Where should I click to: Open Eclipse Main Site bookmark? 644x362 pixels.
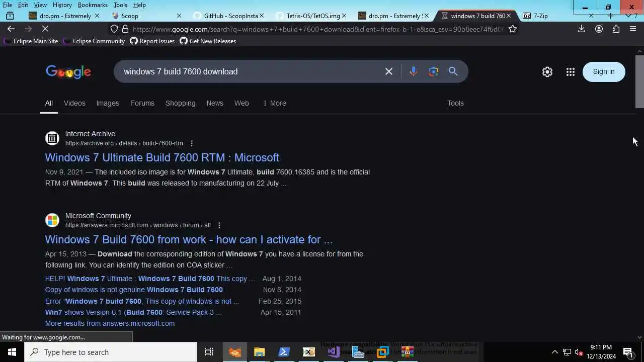31,41
